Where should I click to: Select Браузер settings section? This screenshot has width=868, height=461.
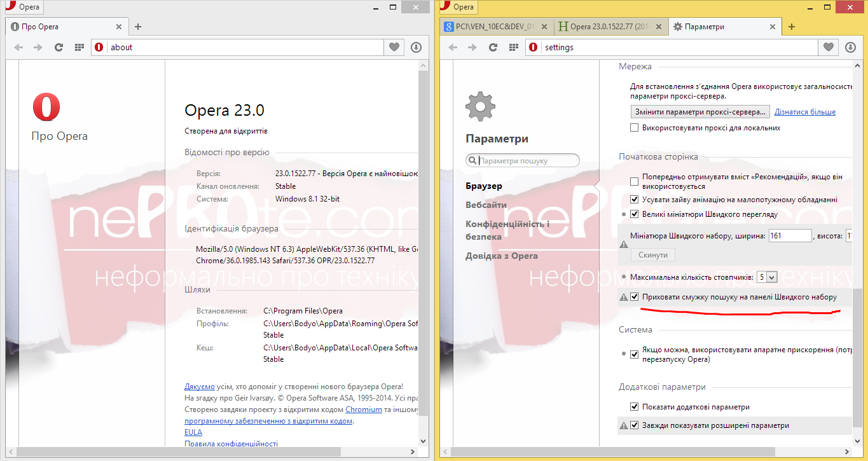click(x=484, y=186)
